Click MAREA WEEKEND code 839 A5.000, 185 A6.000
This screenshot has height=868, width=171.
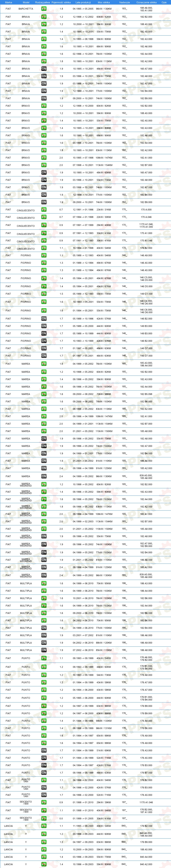(x=146, y=576)
